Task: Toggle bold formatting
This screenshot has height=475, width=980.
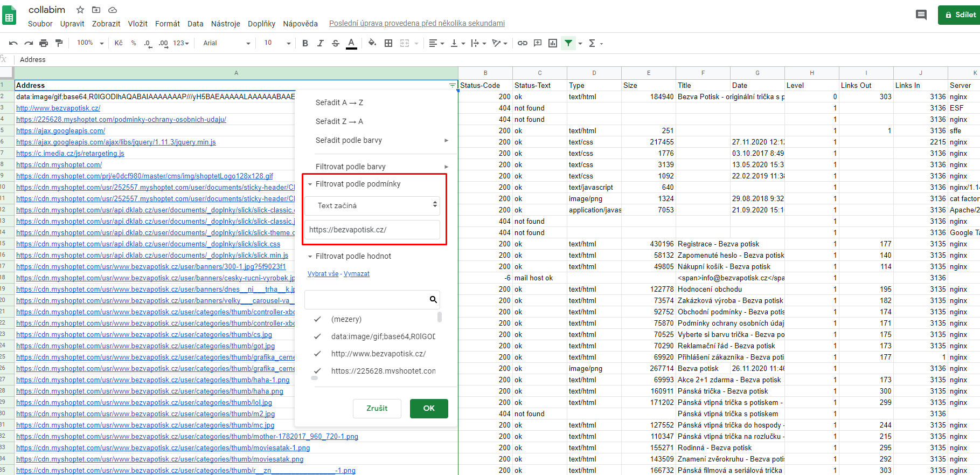Action: 305,43
